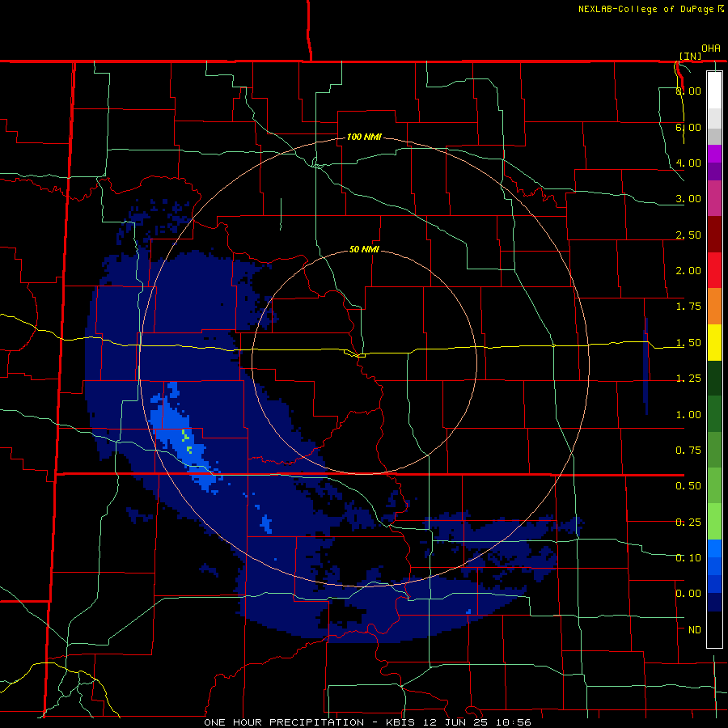Pick the black swatch at legend bottom
Image resolution: width=728 pixels, height=728 pixels.
pyautogui.click(x=714, y=629)
